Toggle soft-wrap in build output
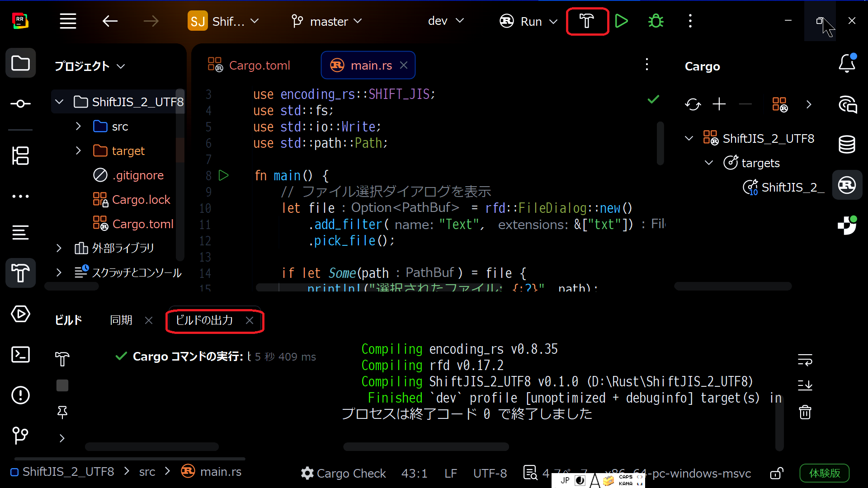868x488 pixels. click(x=805, y=360)
